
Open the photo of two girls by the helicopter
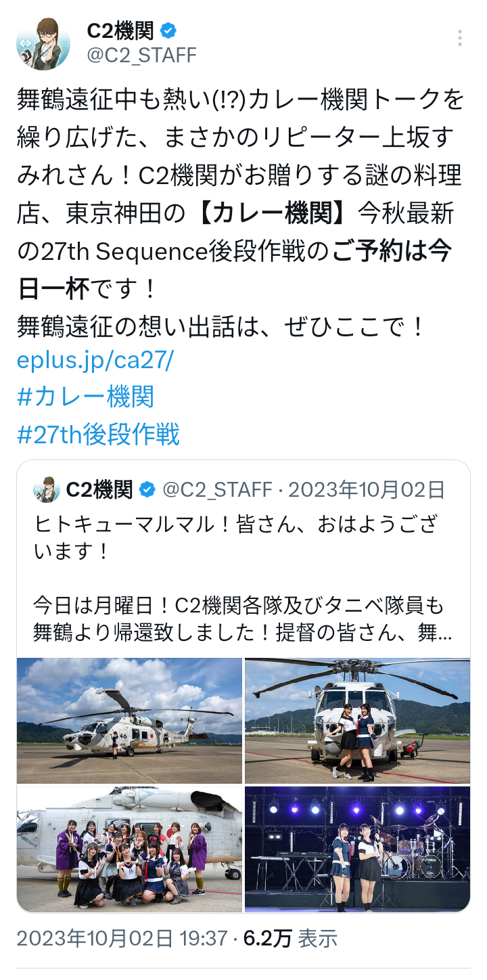point(357,721)
